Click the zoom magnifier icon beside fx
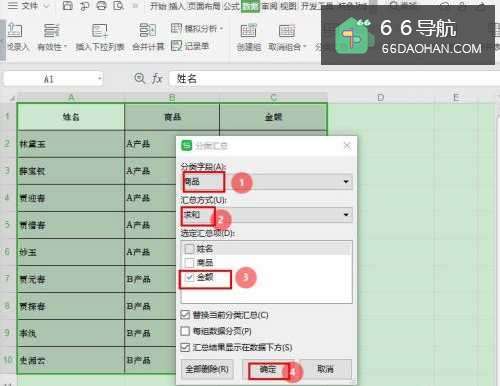Image resolution: width=500 pixels, height=386 pixels. [139, 79]
